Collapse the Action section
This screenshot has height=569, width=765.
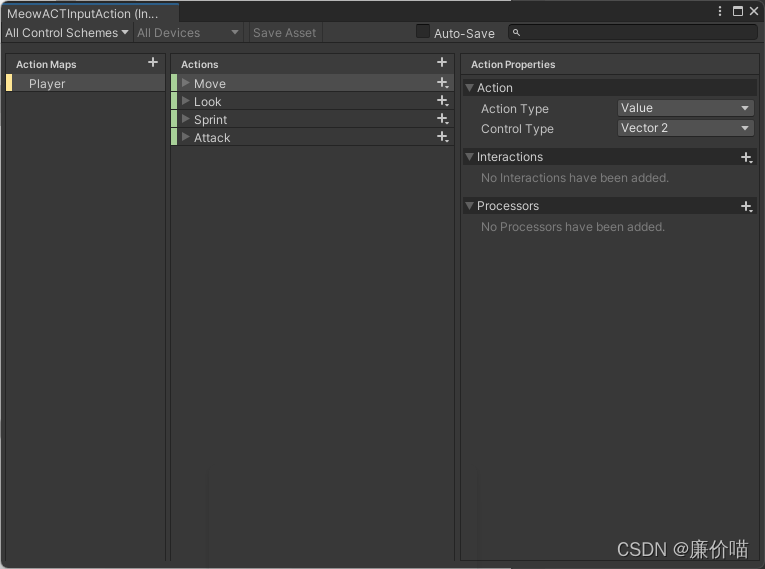[x=469, y=88]
